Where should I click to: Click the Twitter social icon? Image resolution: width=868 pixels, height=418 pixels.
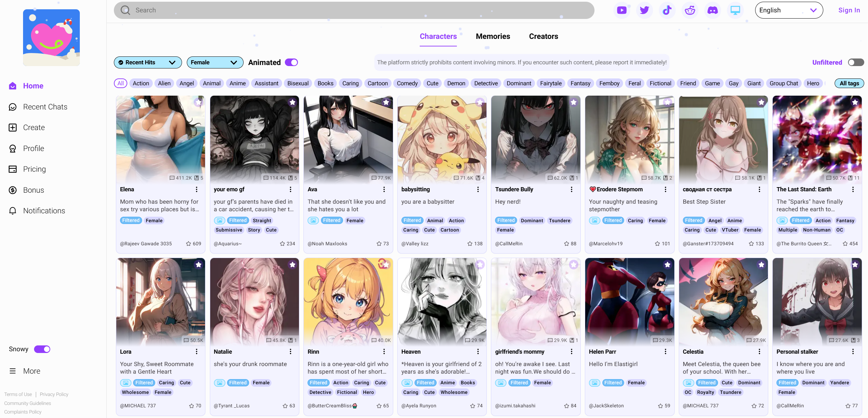click(x=644, y=10)
